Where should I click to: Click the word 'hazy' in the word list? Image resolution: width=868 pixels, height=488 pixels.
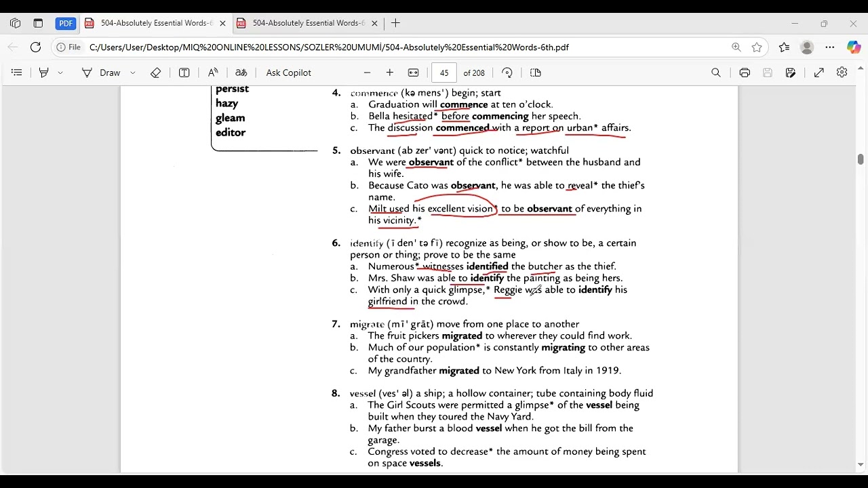pyautogui.click(x=226, y=104)
